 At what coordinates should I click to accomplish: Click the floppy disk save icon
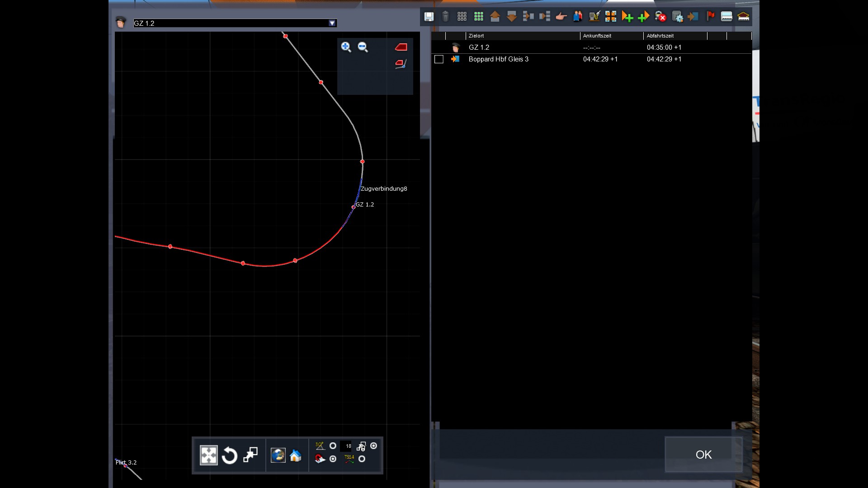pyautogui.click(x=429, y=17)
